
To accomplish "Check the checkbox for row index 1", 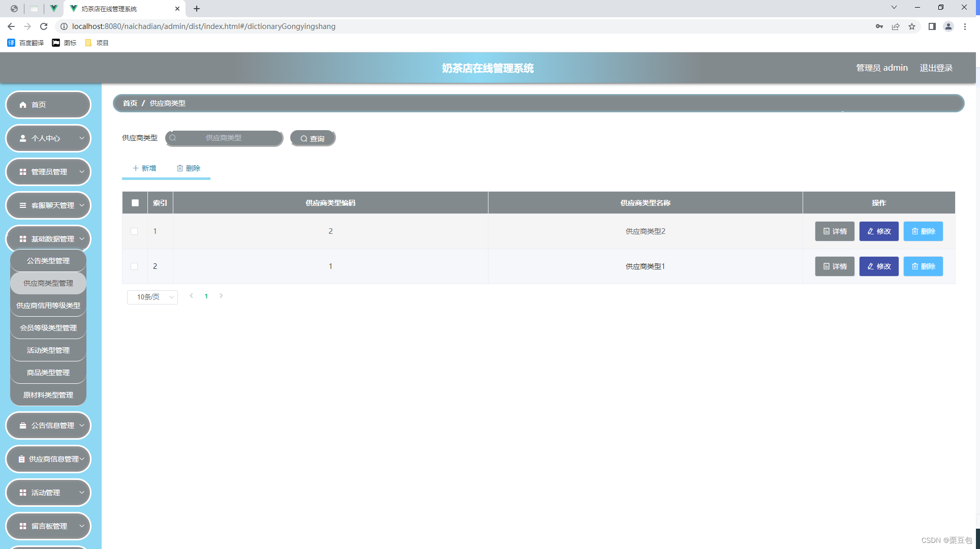I will [134, 231].
